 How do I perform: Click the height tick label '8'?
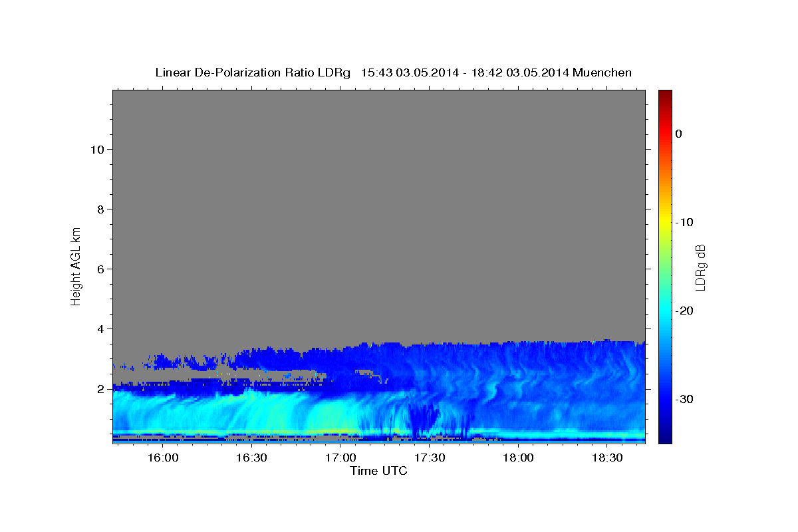[x=101, y=209]
